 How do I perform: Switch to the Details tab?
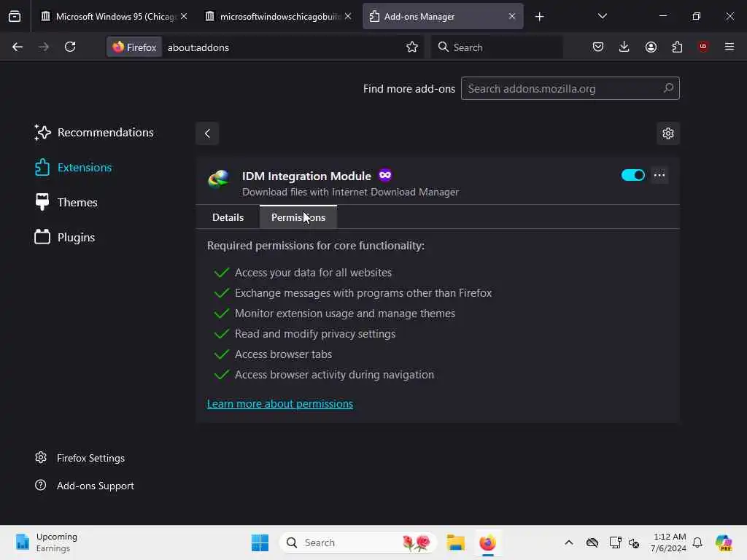point(228,217)
